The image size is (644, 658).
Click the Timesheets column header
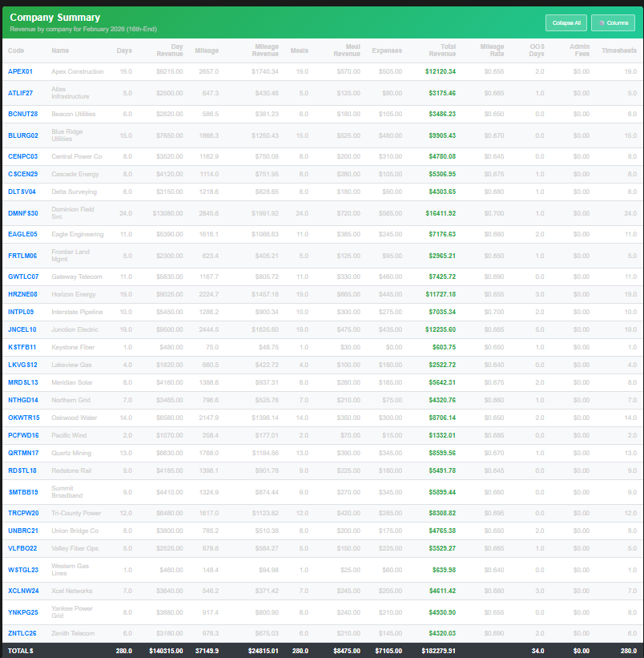618,50
